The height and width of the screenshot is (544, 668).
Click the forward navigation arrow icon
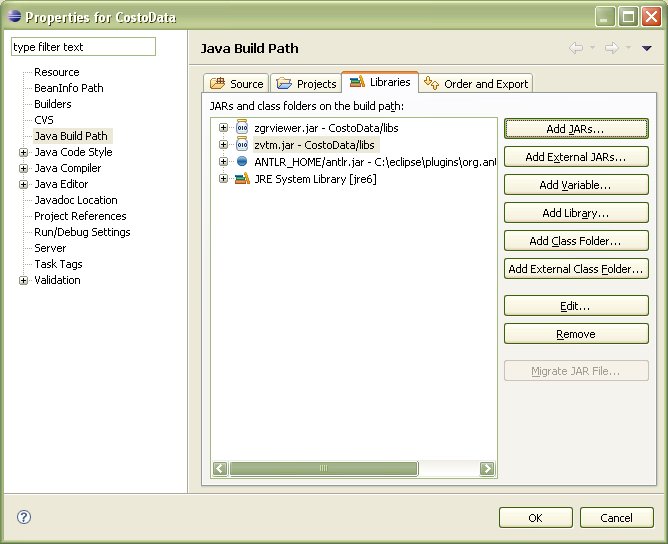coord(611,48)
